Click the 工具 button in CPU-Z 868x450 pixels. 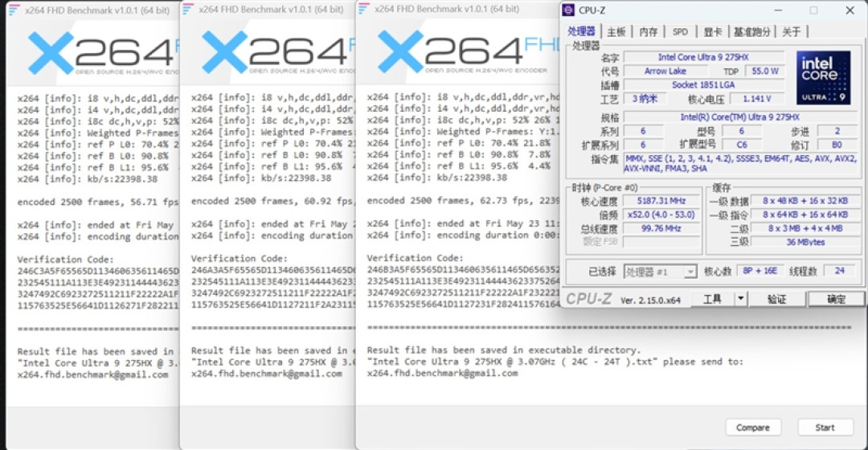712,299
